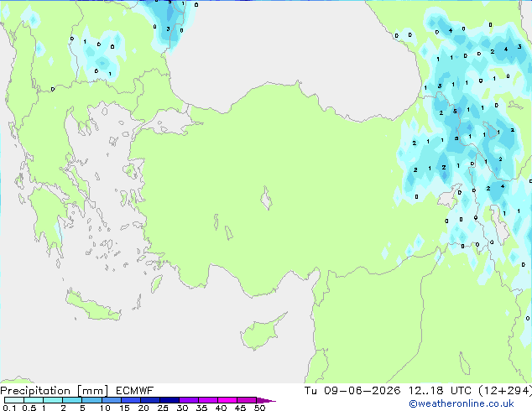Click the 0.5–1 mm legend color swatch
This screenshot has height=411, width=532.
click(x=34, y=400)
